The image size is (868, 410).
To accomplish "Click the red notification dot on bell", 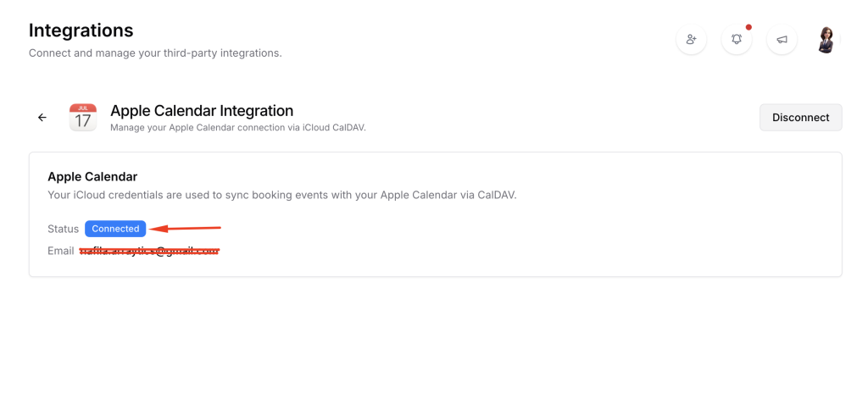I will 748,27.
